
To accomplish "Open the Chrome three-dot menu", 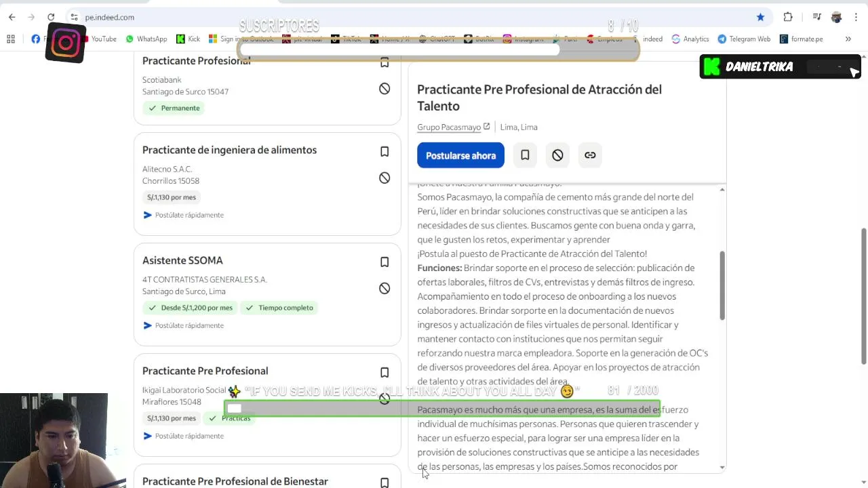I will (856, 17).
